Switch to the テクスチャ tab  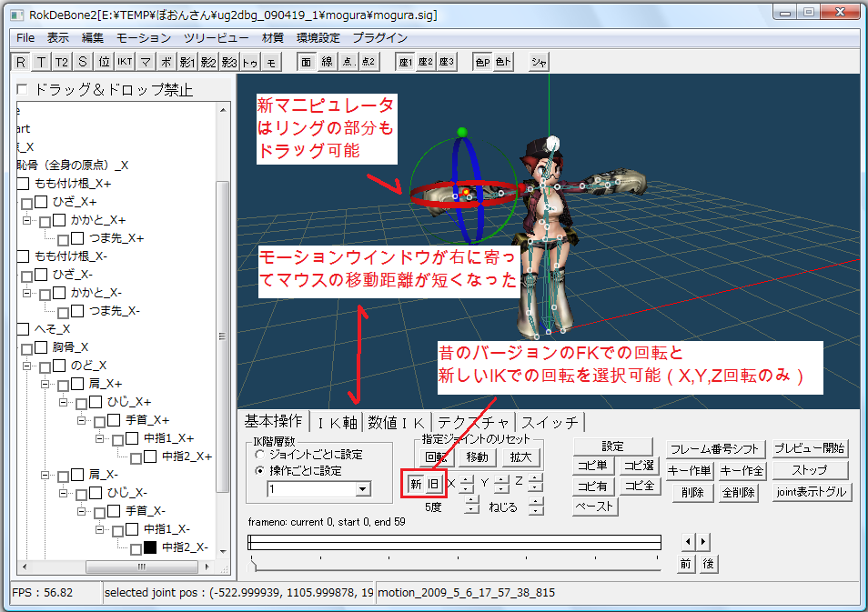473,422
